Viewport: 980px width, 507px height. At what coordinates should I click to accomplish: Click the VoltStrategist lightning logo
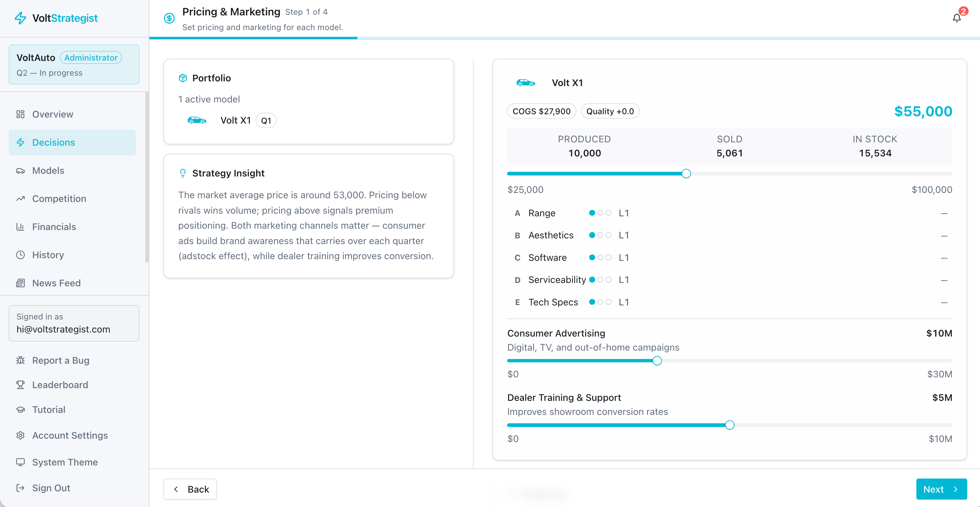coord(20,18)
